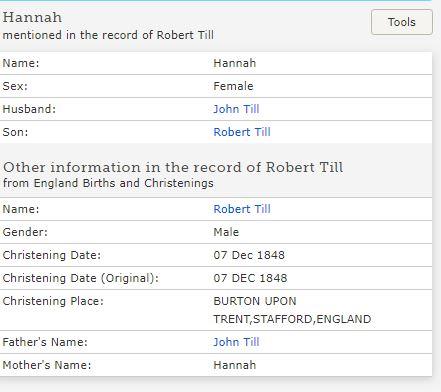Select the 'Male' gender value
The width and height of the screenshot is (441, 392).
[226, 232]
